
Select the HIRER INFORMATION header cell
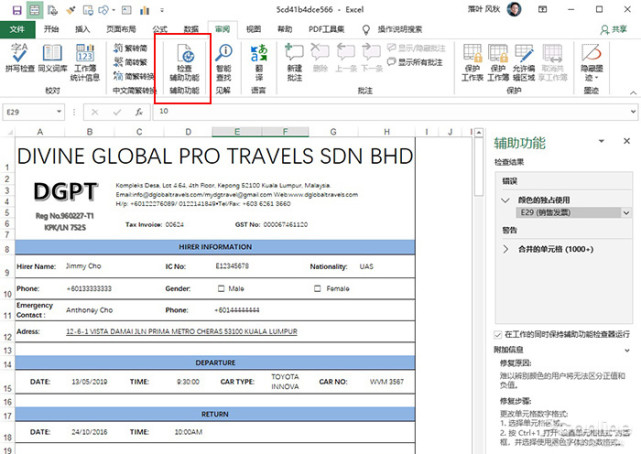(215, 247)
